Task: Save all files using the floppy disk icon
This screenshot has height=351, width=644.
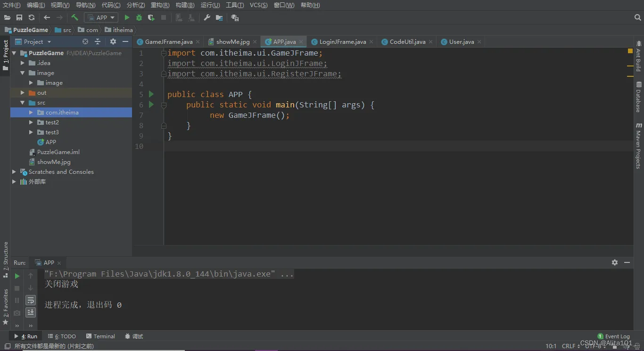Action: 19,17
